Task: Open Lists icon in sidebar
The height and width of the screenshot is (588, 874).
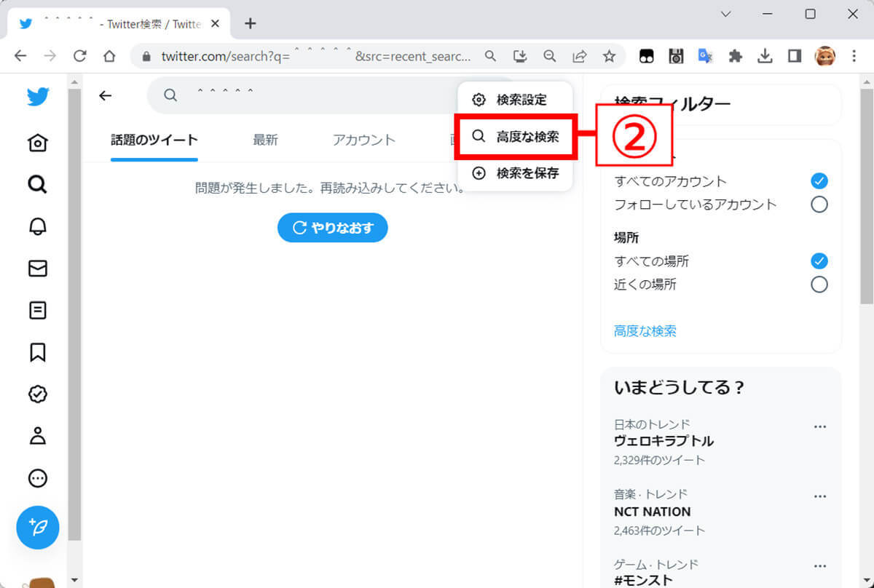Action: [38, 311]
